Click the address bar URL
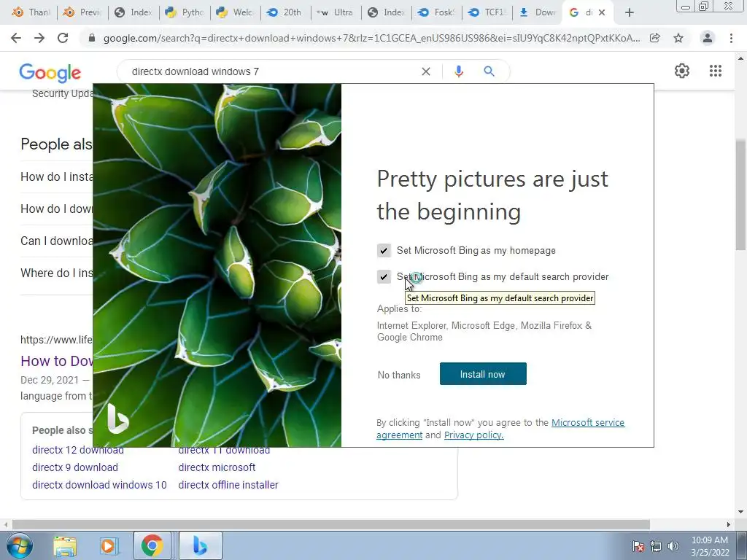The width and height of the screenshot is (747, 560). pos(371,38)
